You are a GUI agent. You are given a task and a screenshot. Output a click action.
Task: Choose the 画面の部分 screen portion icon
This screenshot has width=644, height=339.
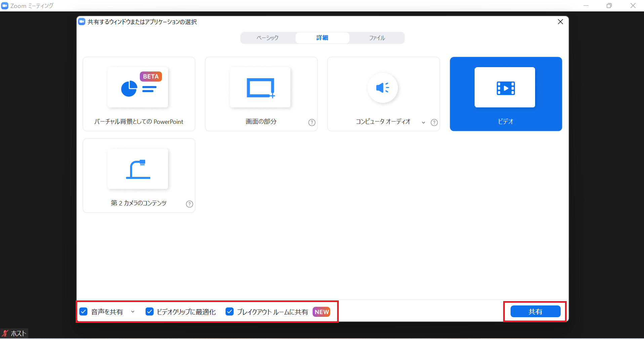[260, 88]
